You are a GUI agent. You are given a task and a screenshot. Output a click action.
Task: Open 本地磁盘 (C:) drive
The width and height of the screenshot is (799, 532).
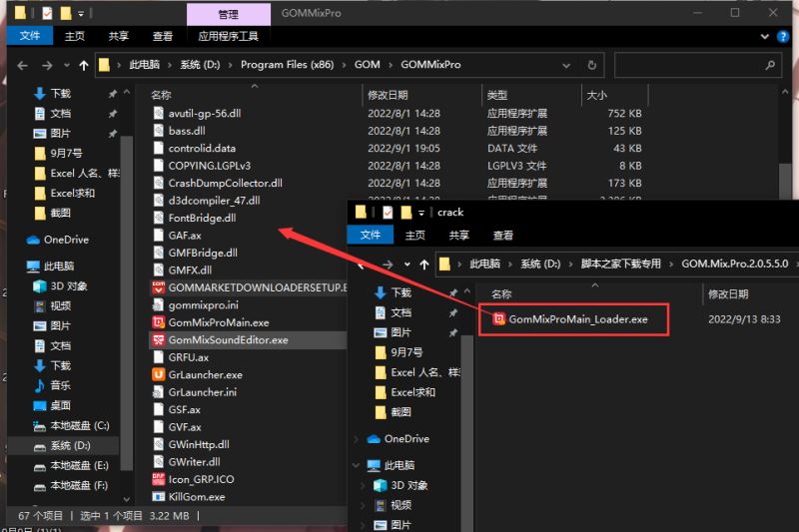(71, 425)
